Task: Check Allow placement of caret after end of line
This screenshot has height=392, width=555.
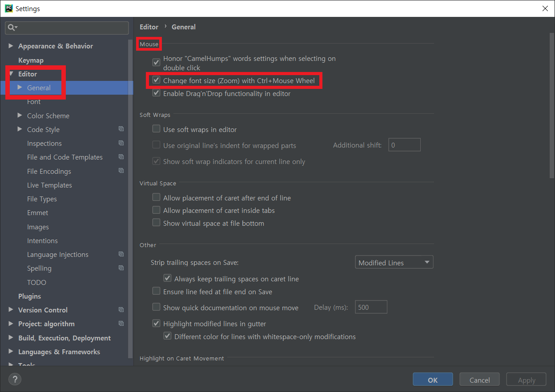Action: click(156, 197)
